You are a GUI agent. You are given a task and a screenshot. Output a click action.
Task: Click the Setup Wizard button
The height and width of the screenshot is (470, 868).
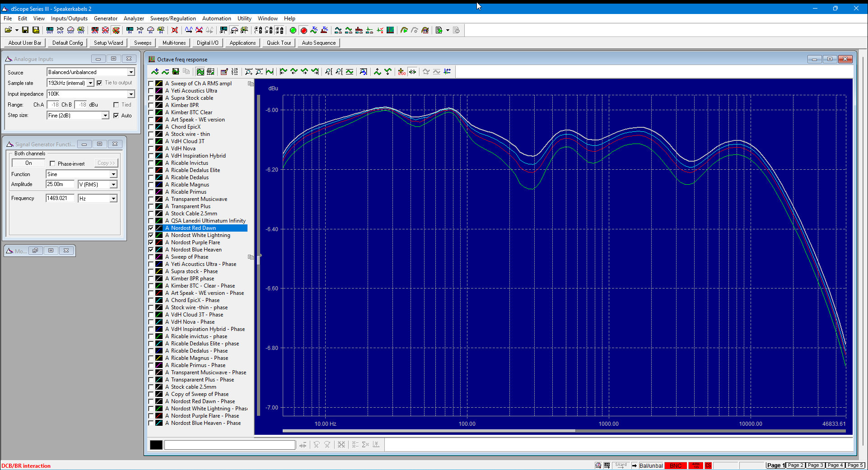click(x=108, y=43)
